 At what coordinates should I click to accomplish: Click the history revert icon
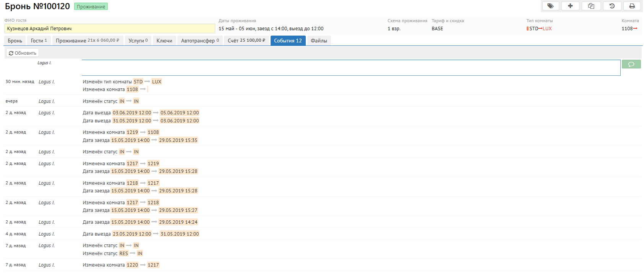tap(612, 6)
